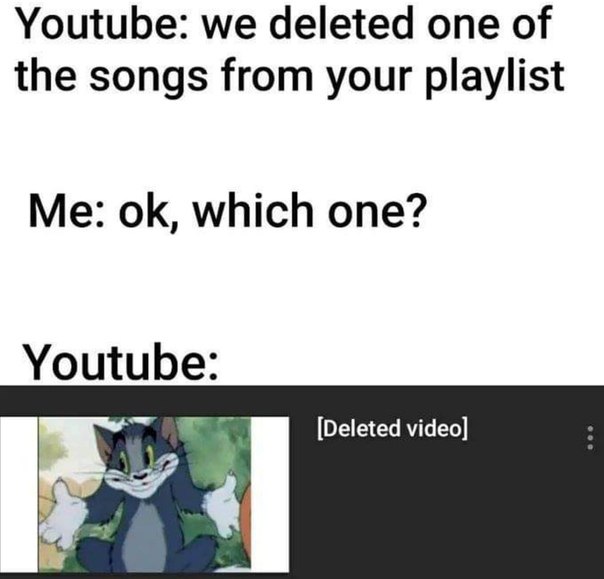Click the word "deleted" in top caption
Viewport: 604px width, 579px height.
click(x=340, y=23)
